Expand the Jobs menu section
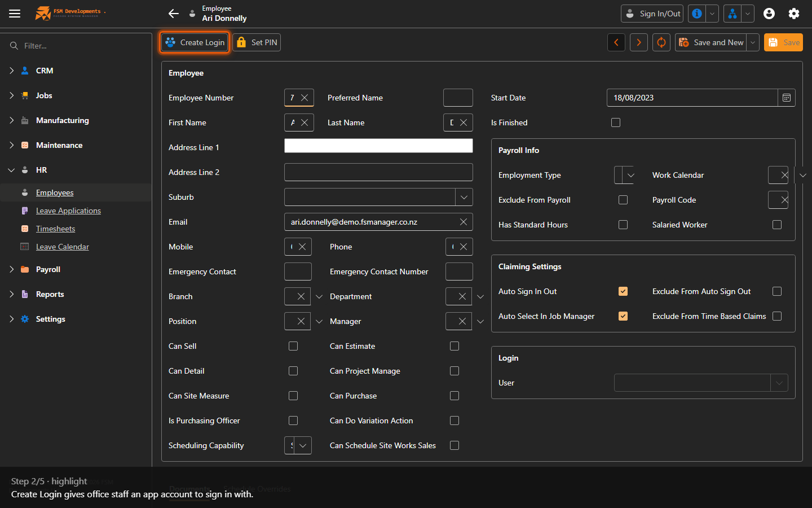The width and height of the screenshot is (812, 508). click(11, 95)
